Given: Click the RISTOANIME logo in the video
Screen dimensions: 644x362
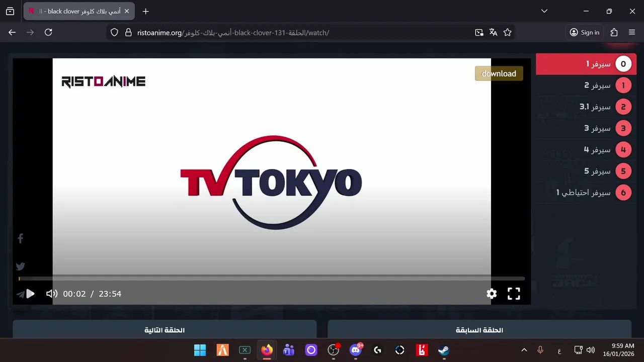Looking at the screenshot, I should pos(103,81).
